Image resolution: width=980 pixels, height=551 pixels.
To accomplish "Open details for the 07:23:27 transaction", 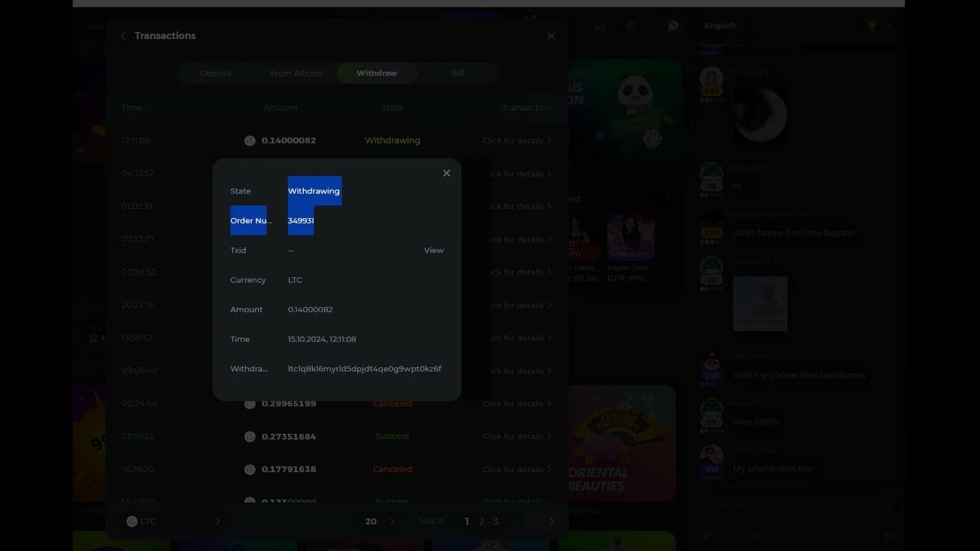I will [517, 240].
